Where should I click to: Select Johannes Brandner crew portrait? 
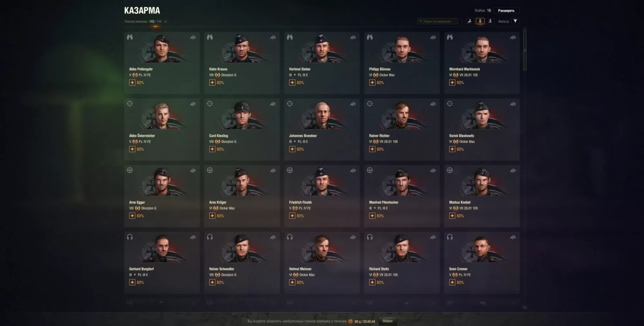tap(322, 116)
